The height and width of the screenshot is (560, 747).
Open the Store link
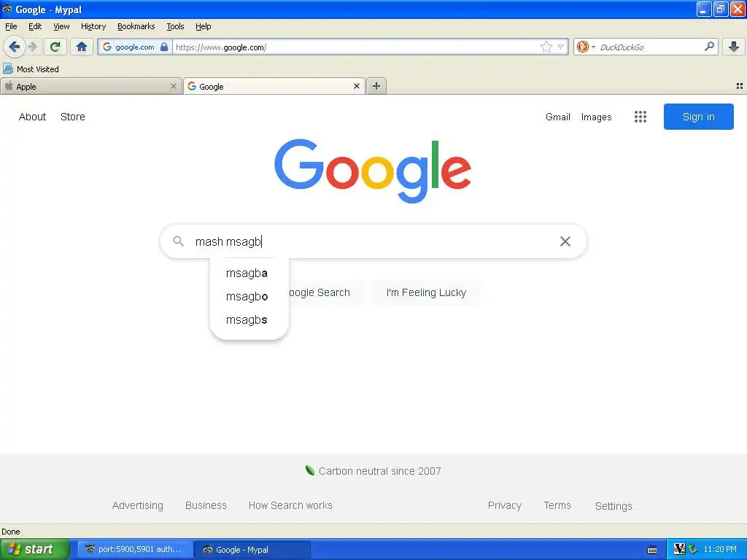coord(73,117)
